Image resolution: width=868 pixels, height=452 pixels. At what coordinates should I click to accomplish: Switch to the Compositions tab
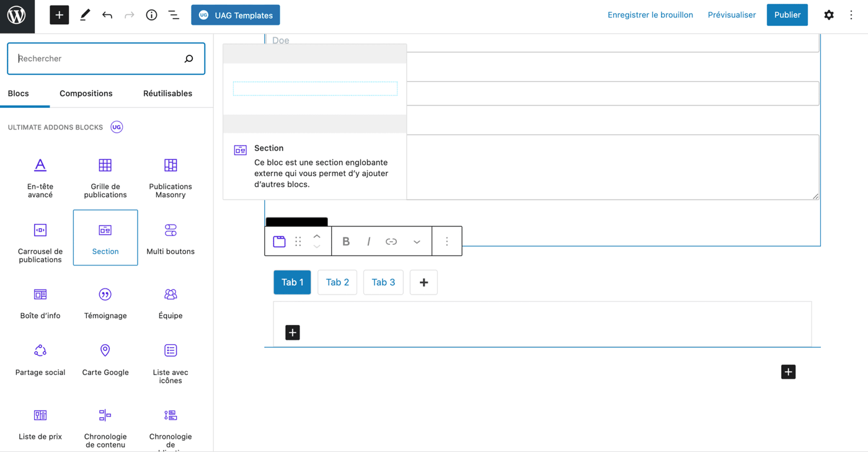coord(86,94)
